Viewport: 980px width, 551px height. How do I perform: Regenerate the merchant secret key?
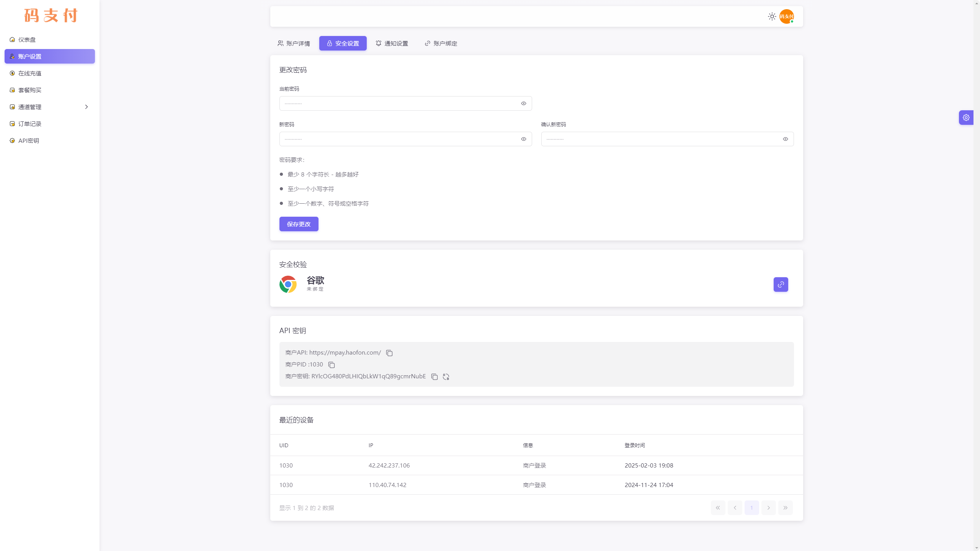pos(446,377)
